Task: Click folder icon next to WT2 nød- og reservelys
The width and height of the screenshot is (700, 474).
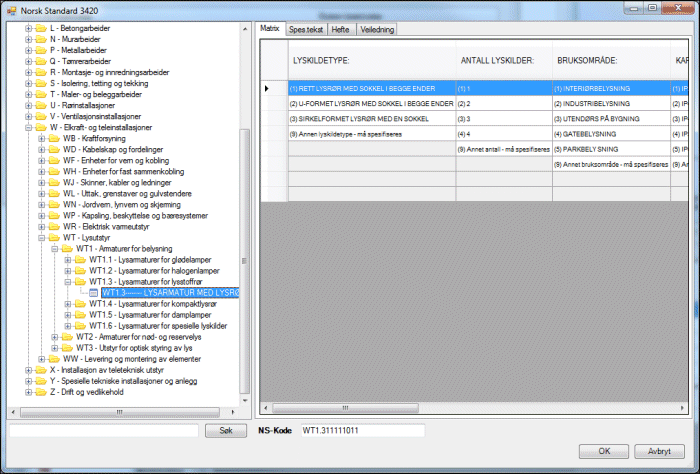Action: click(x=68, y=337)
